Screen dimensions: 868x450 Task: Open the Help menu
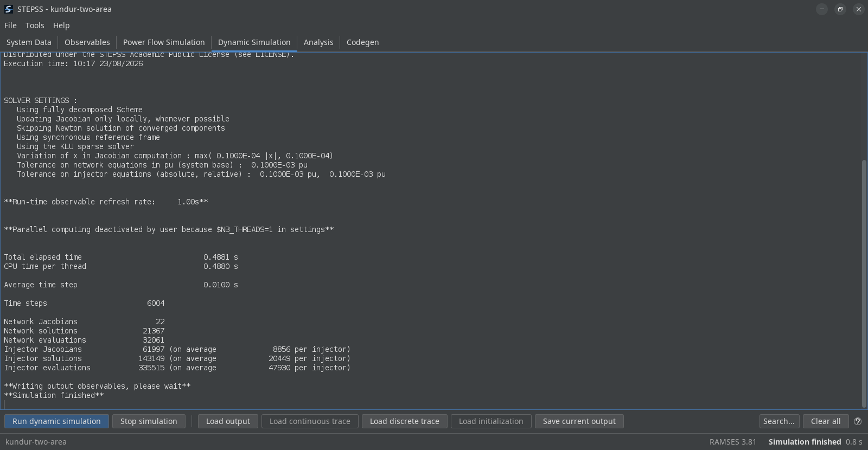click(x=61, y=25)
